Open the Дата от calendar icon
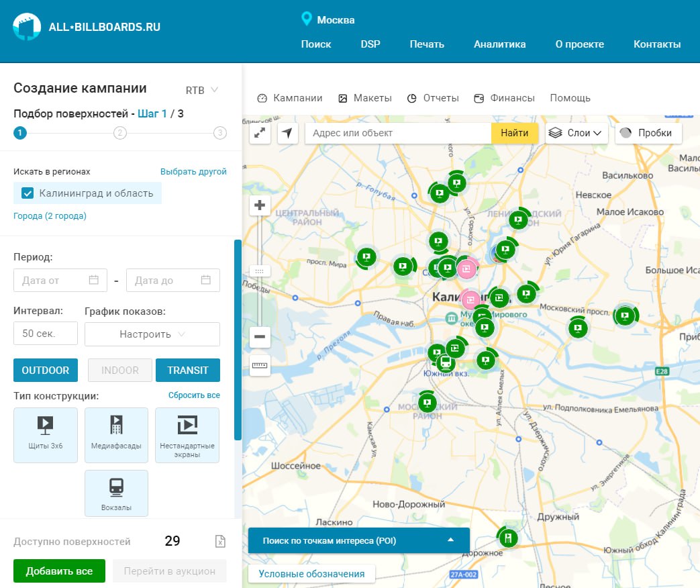The image size is (700, 588). point(94,280)
